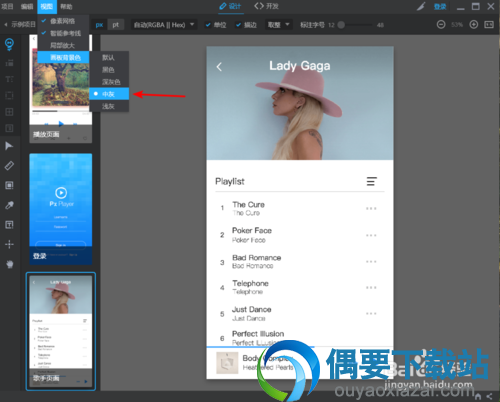The width and height of the screenshot is (500, 402).
Task: Click the fit-to-screen icon beside zoom
Action: coord(489,25)
